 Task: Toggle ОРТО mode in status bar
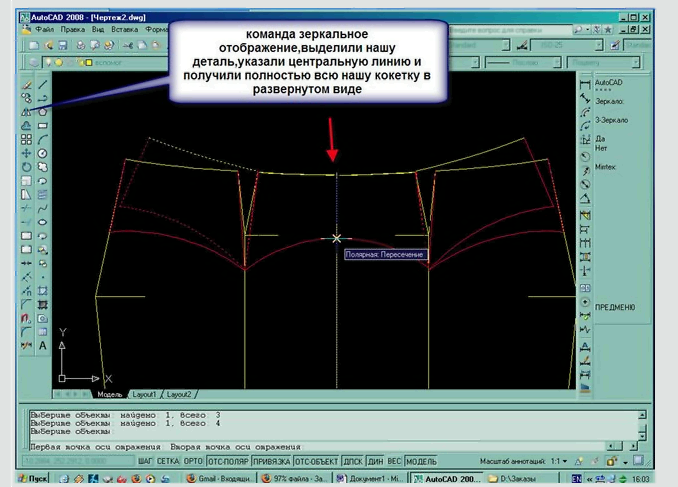click(194, 462)
